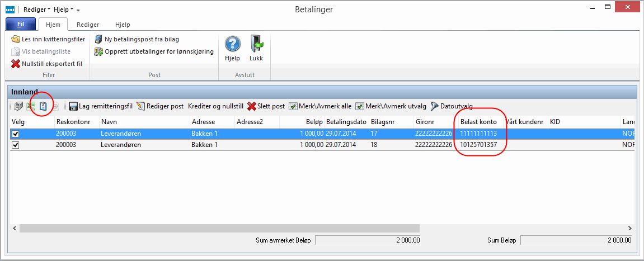
Task: Click Lag remitteringsfil save icon
Action: [73, 106]
